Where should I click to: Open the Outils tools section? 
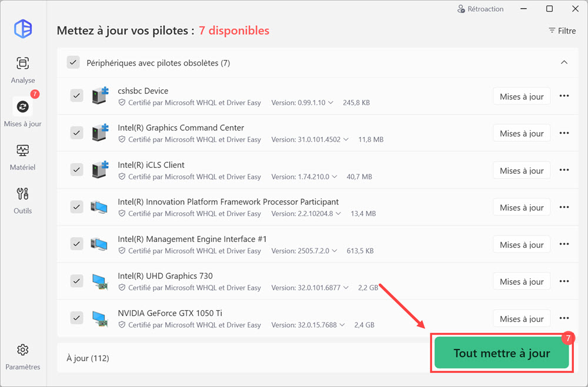(23, 200)
